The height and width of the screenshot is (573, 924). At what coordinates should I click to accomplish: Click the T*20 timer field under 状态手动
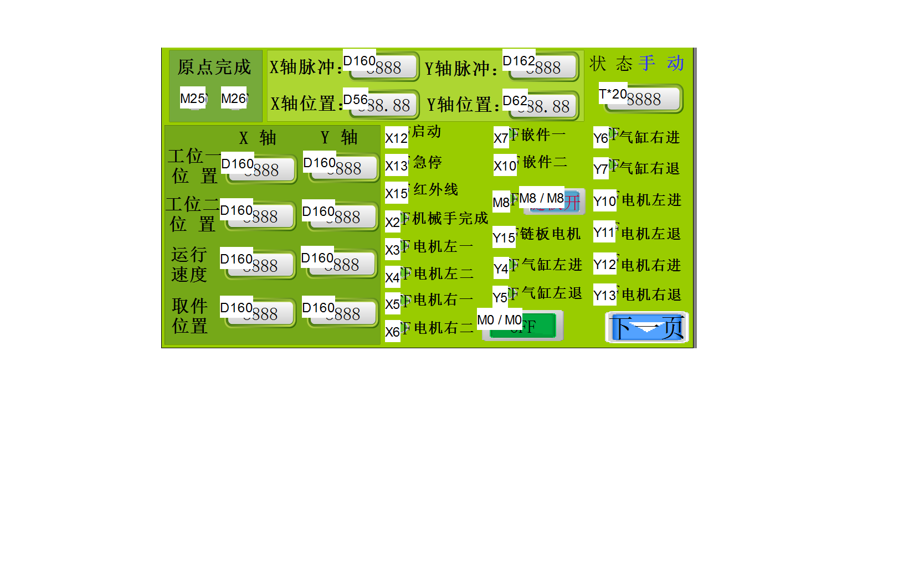point(644,99)
